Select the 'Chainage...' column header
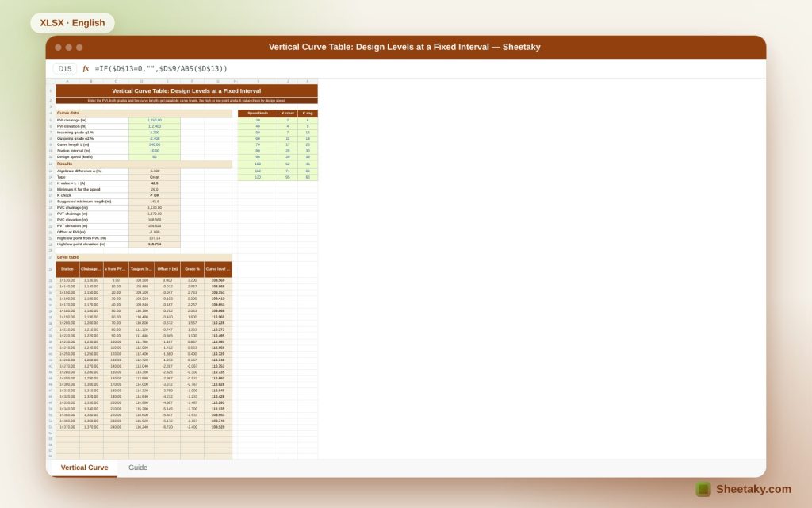Screen dimensions: 812x508 pyautogui.click(x=91, y=270)
